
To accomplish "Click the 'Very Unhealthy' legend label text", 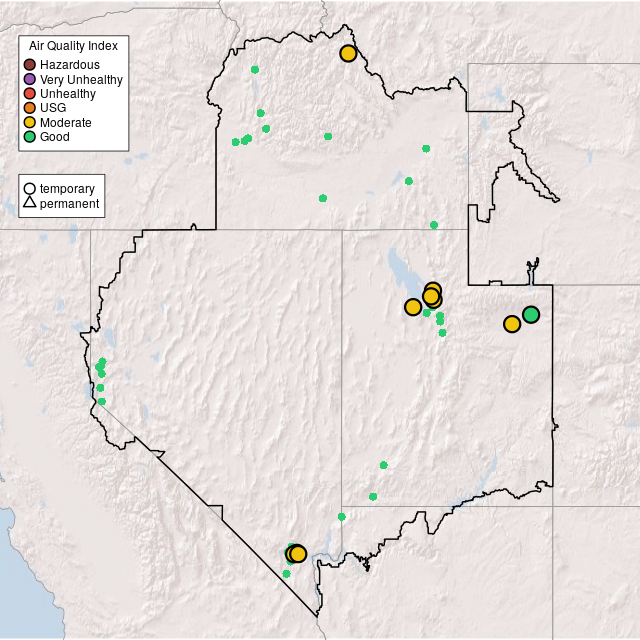I will [81, 79].
